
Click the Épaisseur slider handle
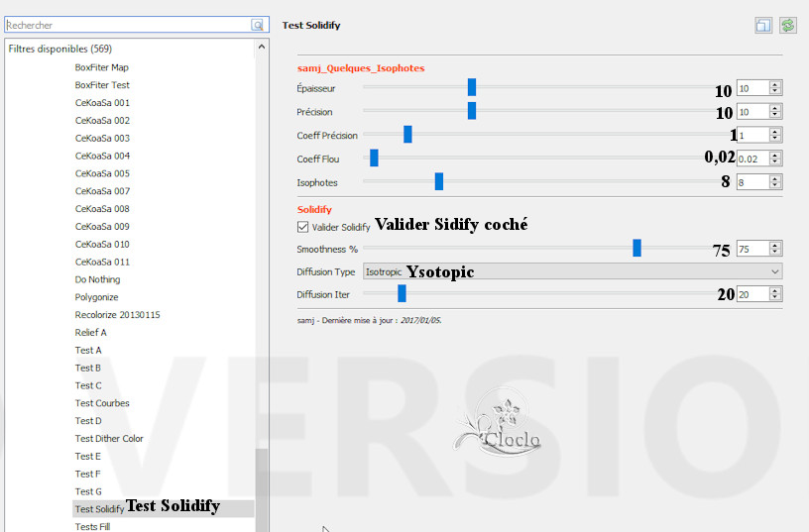pyautogui.click(x=472, y=88)
